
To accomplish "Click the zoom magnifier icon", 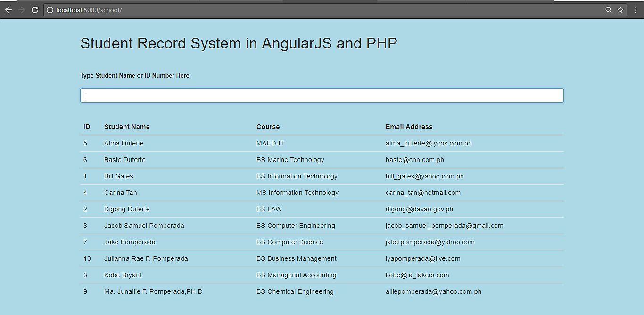I will [608, 9].
